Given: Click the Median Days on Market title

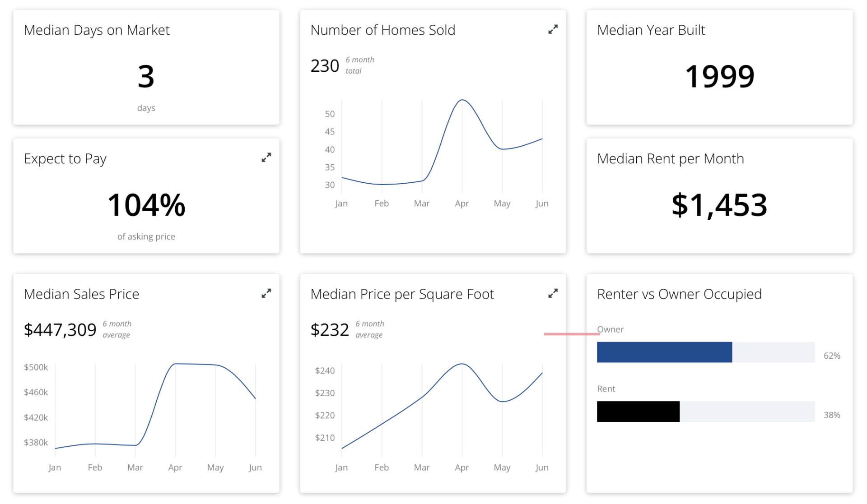Looking at the screenshot, I should [x=97, y=30].
